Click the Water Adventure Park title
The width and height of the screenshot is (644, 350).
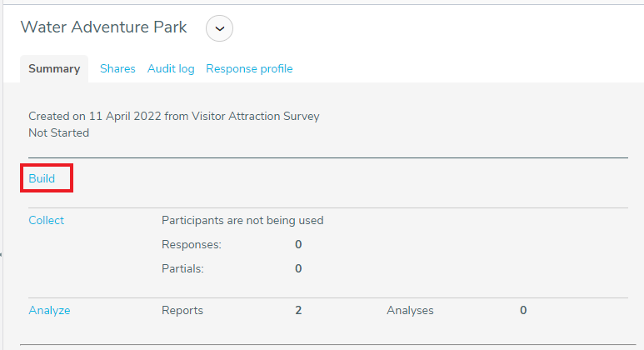click(103, 27)
